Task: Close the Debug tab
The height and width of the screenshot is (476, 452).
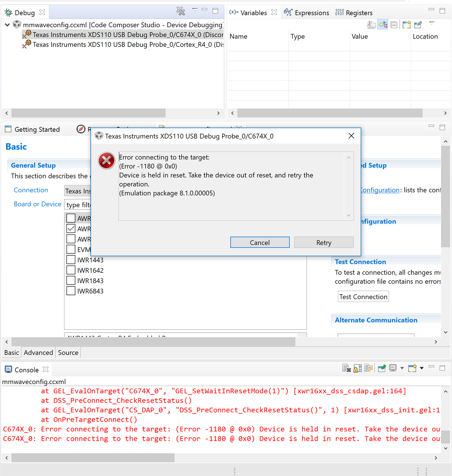Action: pyautogui.click(x=42, y=12)
